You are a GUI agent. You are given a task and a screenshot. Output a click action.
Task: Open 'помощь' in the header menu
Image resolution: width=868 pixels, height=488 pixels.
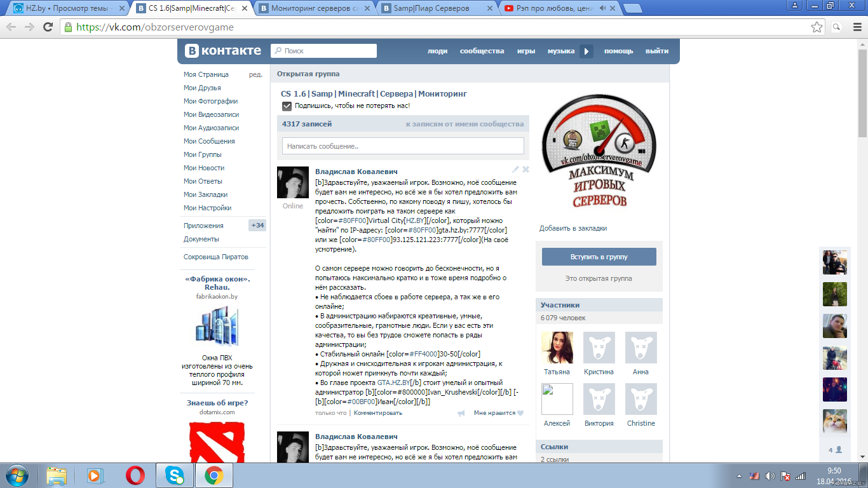pyautogui.click(x=618, y=51)
